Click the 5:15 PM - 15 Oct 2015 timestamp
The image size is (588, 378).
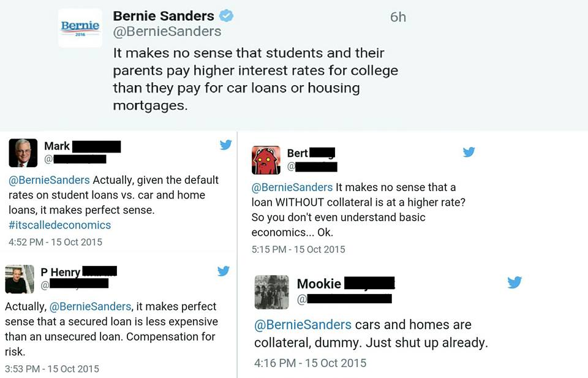[298, 249]
